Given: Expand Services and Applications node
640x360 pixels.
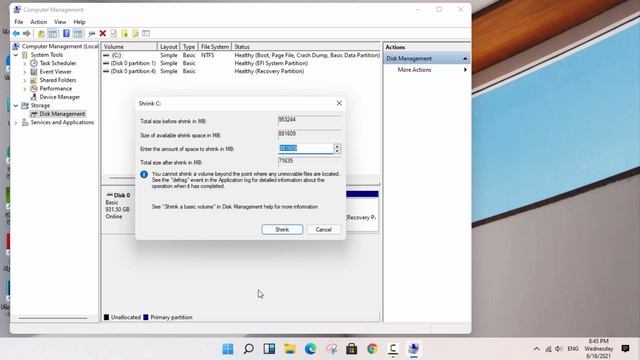Looking at the screenshot, I should pyautogui.click(x=16, y=122).
